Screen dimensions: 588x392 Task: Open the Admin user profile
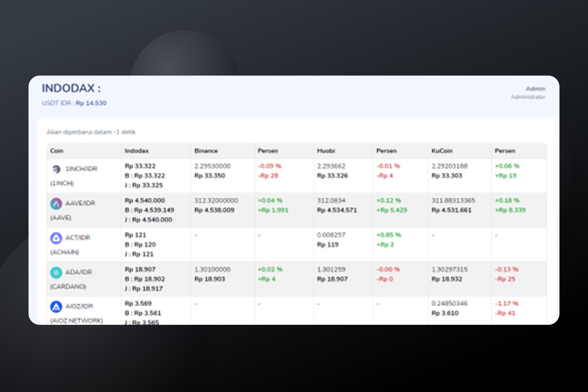coord(535,89)
